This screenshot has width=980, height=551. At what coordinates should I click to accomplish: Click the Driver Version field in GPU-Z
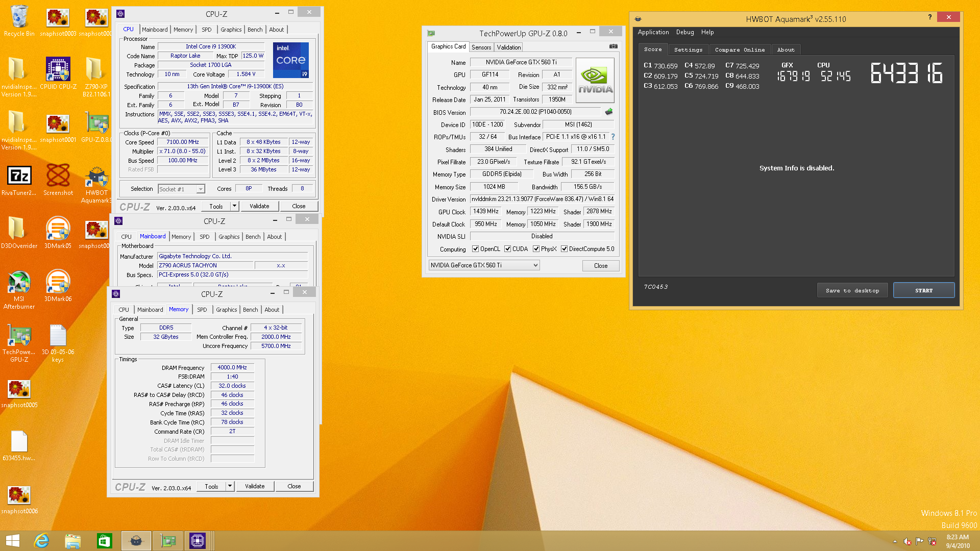coord(543,199)
